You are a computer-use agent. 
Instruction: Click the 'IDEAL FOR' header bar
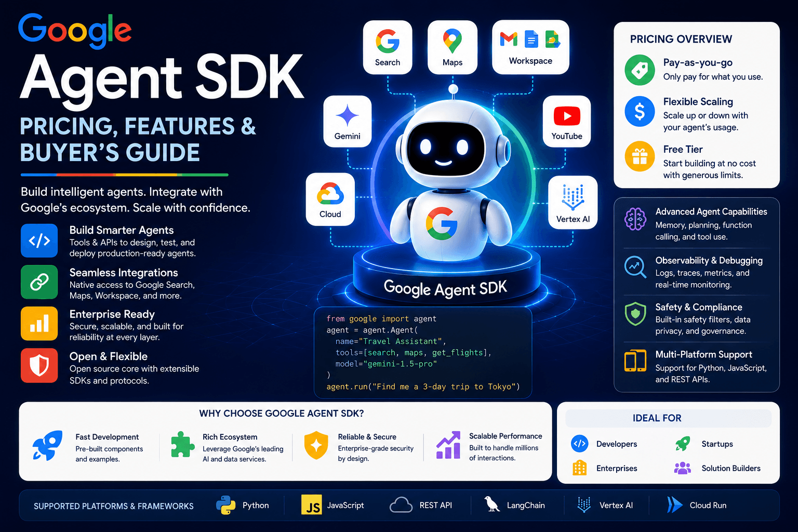coord(668,418)
